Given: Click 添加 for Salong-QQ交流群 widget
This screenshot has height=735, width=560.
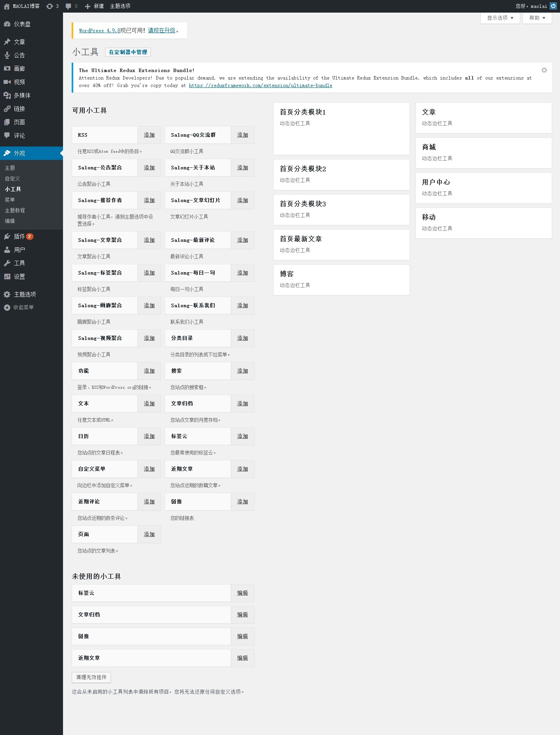Looking at the screenshot, I should (x=243, y=135).
